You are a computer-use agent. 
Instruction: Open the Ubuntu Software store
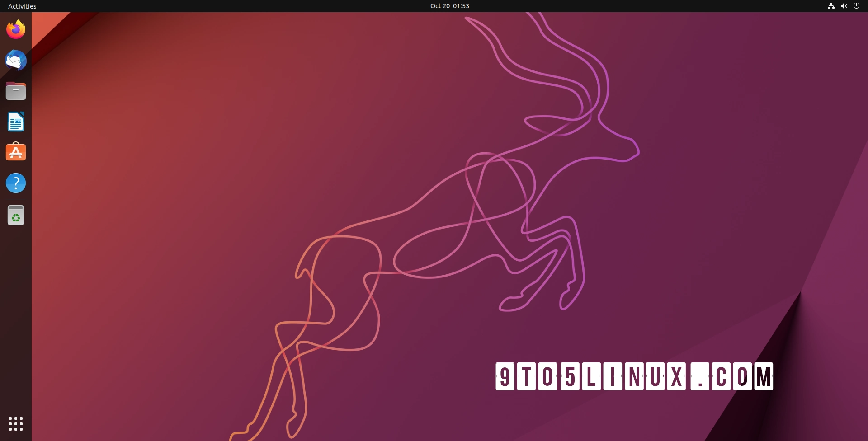click(x=15, y=152)
